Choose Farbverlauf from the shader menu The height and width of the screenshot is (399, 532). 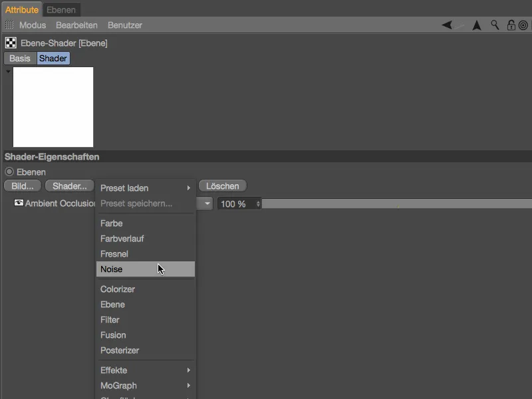[x=146, y=239]
